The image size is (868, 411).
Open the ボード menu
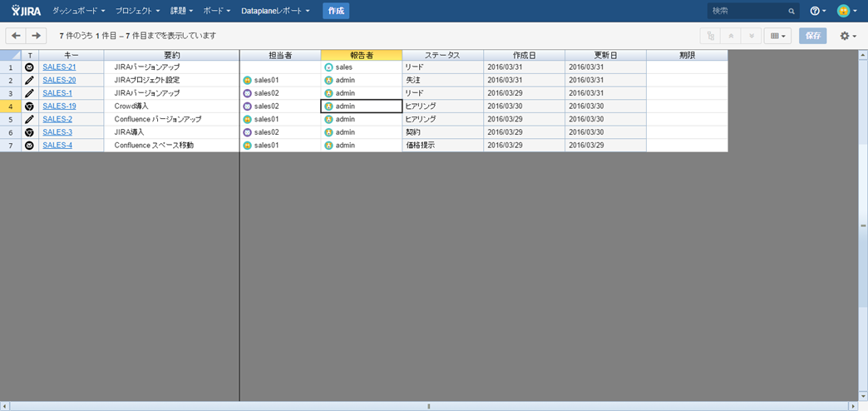[x=217, y=11]
